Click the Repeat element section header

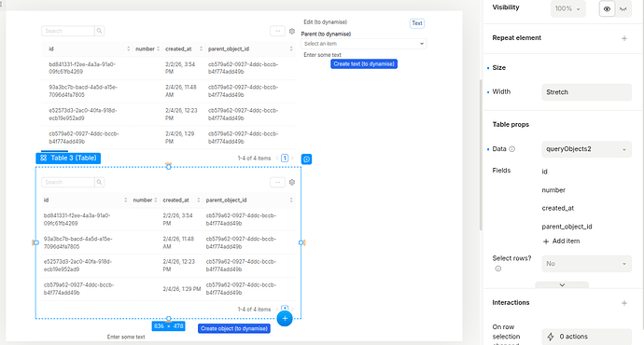tap(517, 38)
